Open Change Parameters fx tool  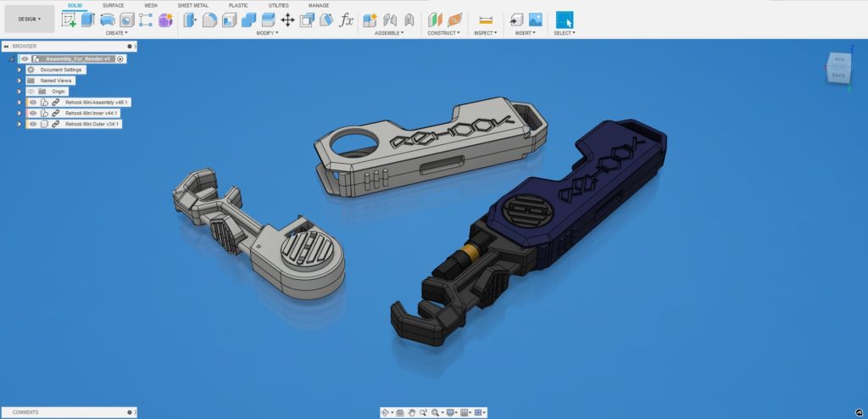346,20
